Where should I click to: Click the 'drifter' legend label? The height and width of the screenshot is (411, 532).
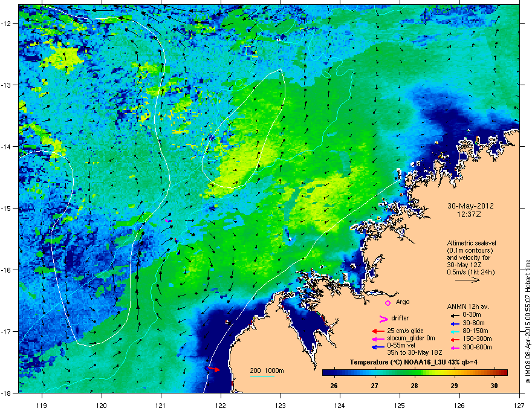coord(400,318)
